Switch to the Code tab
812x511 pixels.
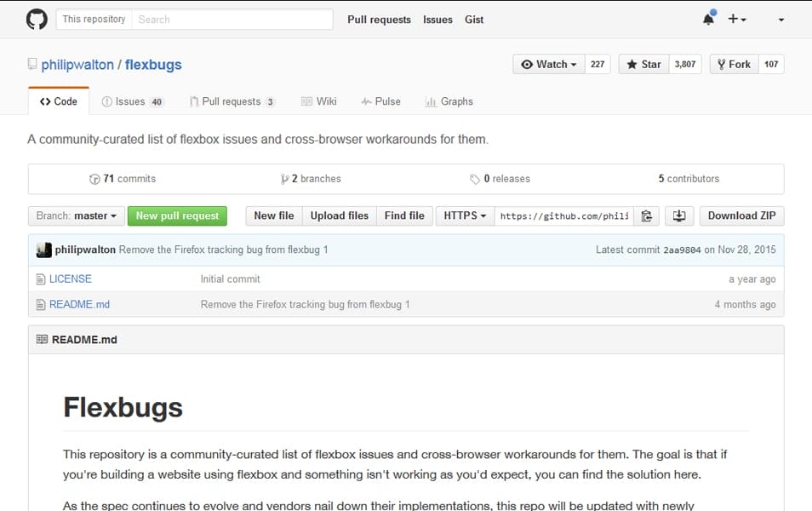coord(59,101)
